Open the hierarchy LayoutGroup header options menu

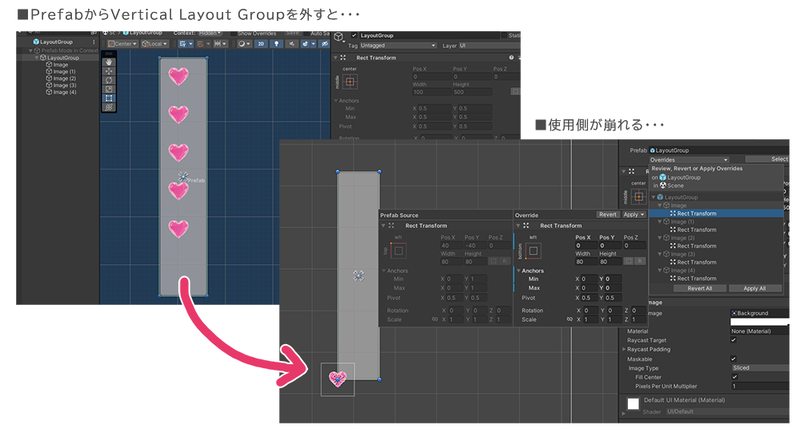(93, 42)
